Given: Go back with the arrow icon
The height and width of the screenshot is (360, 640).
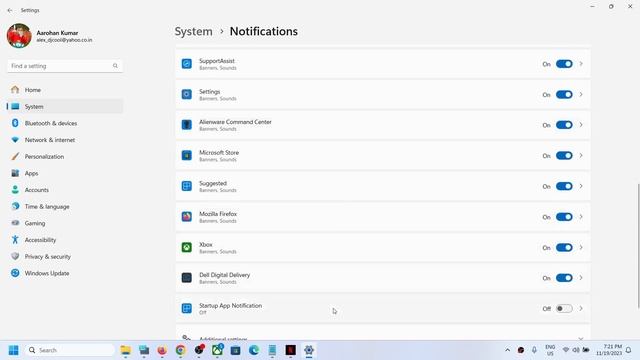Looking at the screenshot, I should pyautogui.click(x=10, y=10).
